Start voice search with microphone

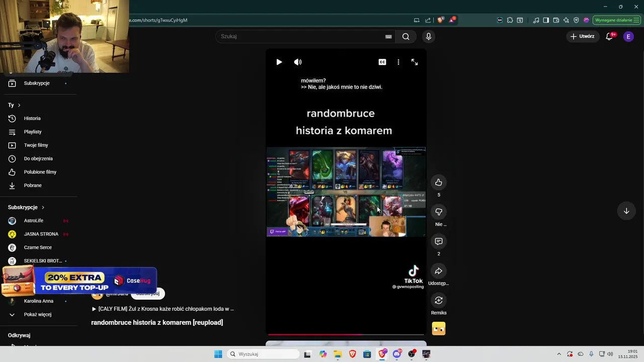429,36
